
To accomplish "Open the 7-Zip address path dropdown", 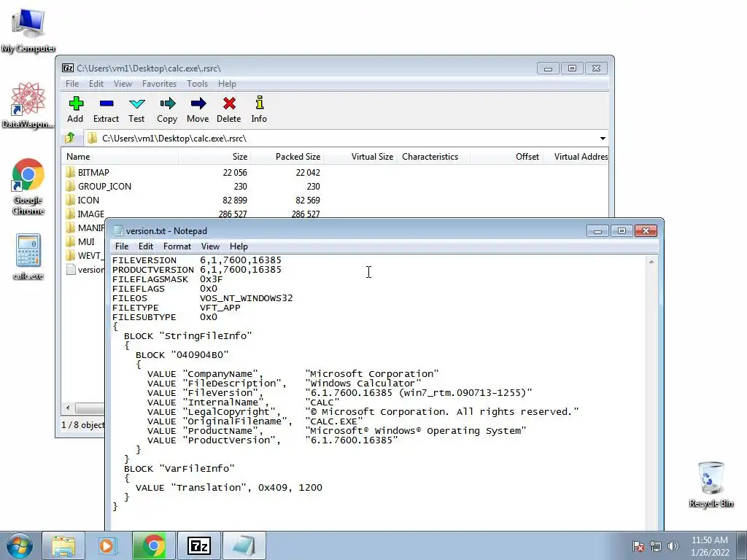I will pyautogui.click(x=603, y=138).
